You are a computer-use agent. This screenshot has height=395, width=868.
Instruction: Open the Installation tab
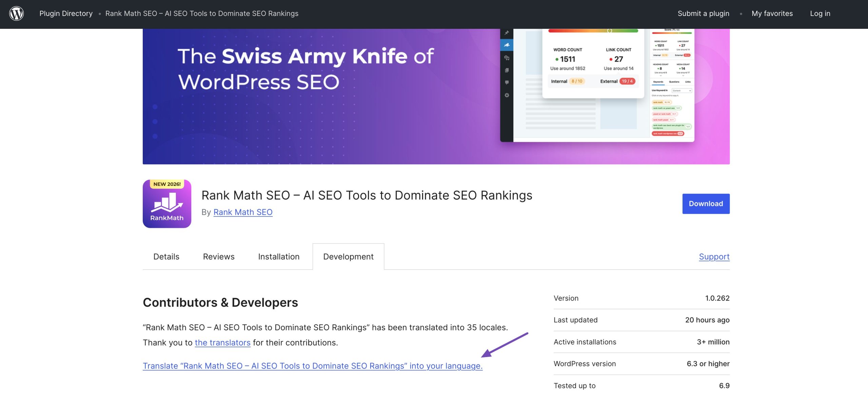click(278, 256)
